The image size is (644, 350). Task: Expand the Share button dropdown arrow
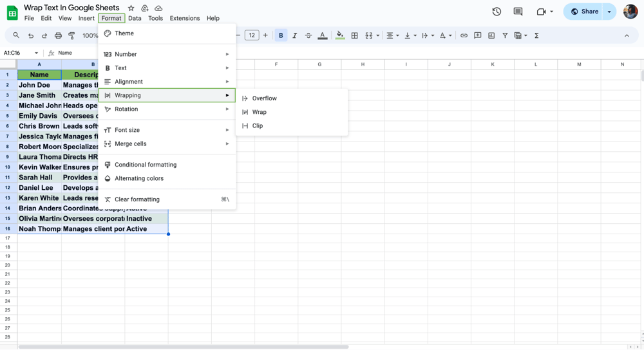609,12
